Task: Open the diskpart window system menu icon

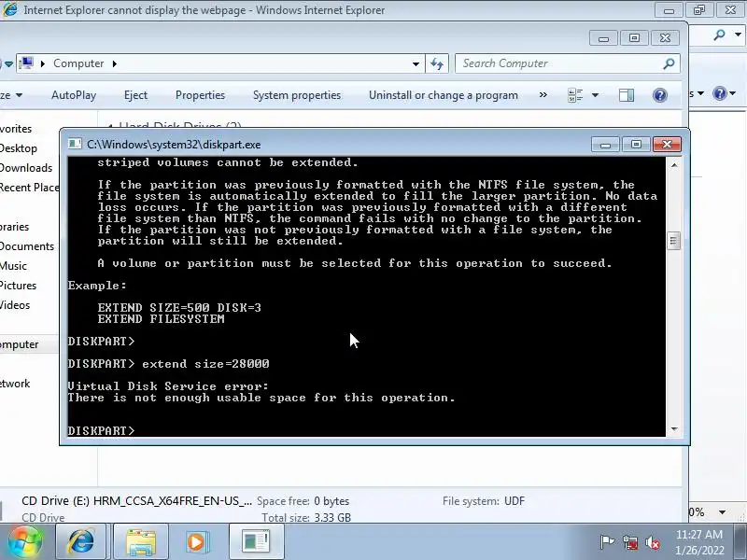Action: coord(75,144)
